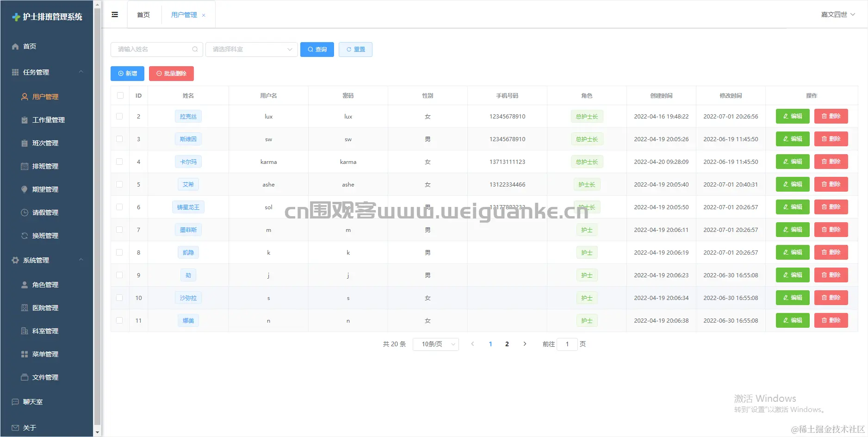Go to page 2 in pagination
The width and height of the screenshot is (868, 437).
point(507,344)
